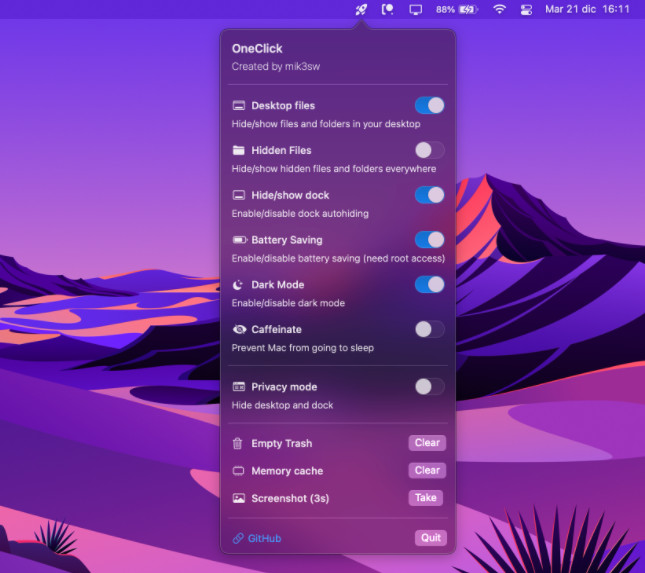
Task: Click the Desktop files row icon
Action: click(239, 106)
